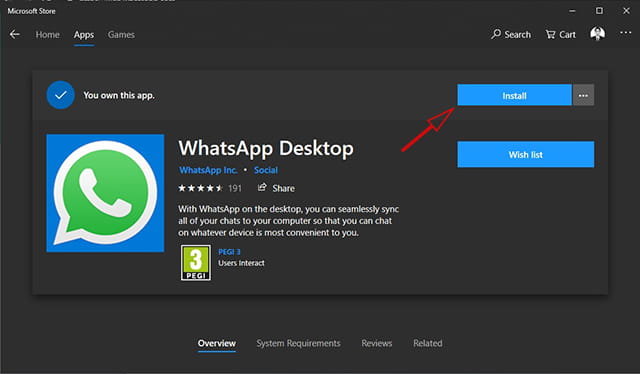Go back with the back arrow

(x=15, y=35)
